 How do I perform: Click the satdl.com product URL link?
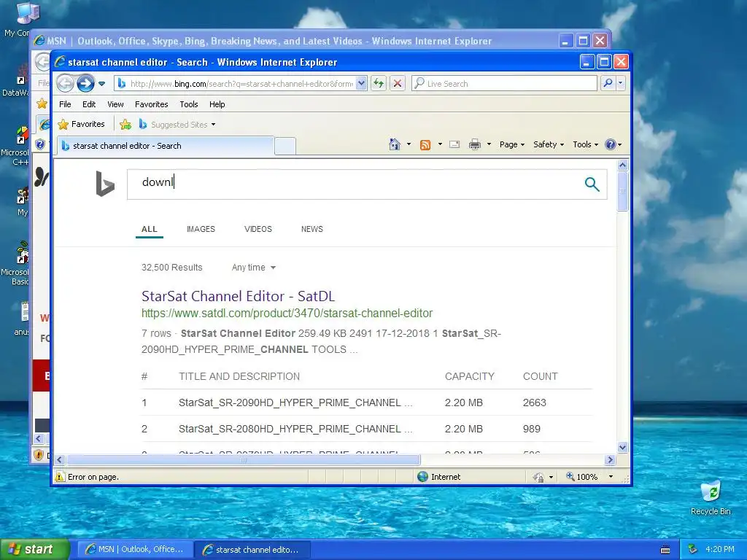pos(287,314)
